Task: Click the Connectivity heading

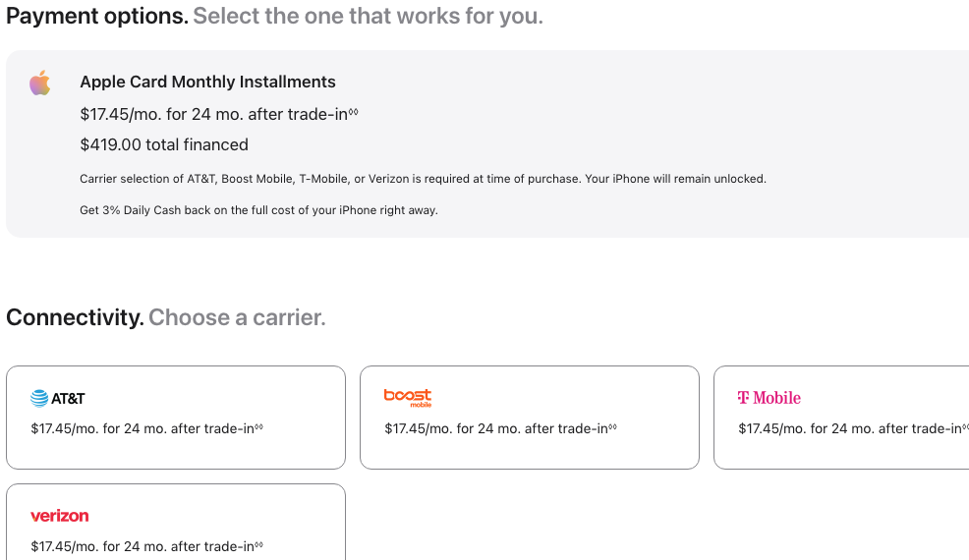Action: point(75,317)
